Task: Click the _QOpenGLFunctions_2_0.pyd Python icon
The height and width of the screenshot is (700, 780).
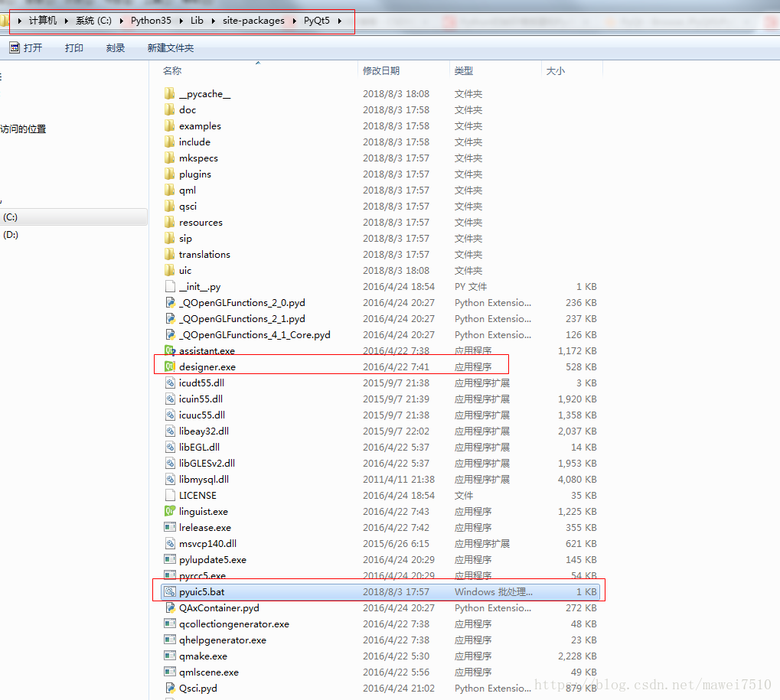Action: pyautogui.click(x=170, y=302)
